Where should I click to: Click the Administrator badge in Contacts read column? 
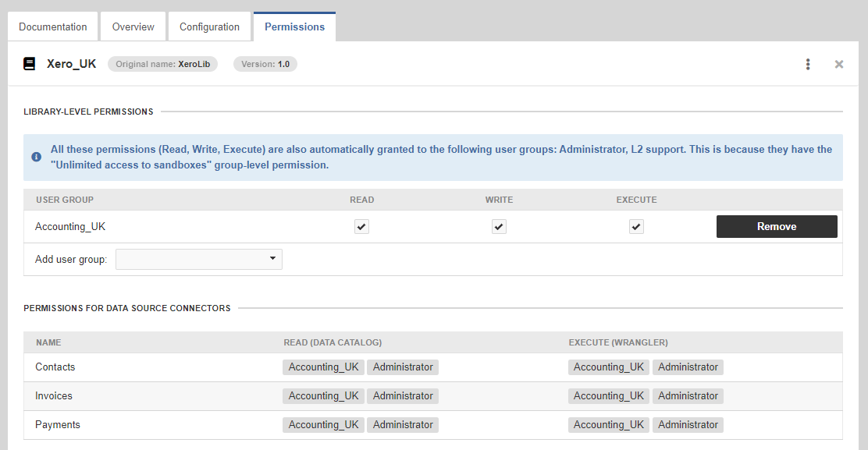(x=403, y=367)
